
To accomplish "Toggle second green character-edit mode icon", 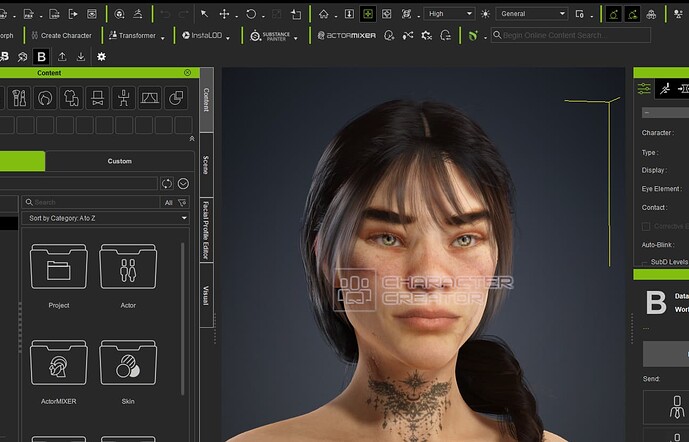I will 632,14.
